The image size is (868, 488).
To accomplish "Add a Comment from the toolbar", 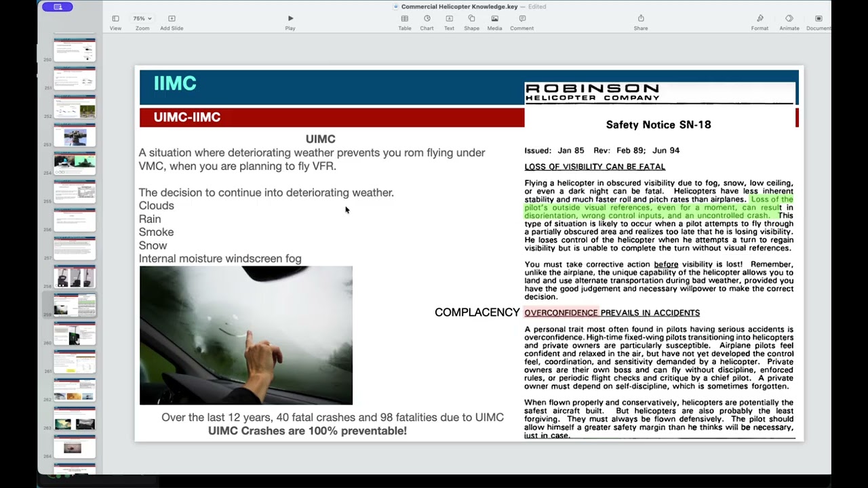I will pos(521,22).
